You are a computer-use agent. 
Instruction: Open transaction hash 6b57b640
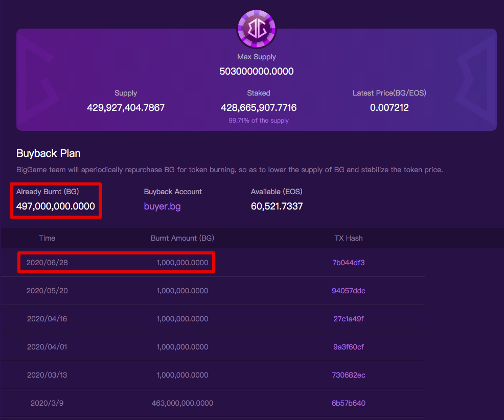tap(349, 403)
